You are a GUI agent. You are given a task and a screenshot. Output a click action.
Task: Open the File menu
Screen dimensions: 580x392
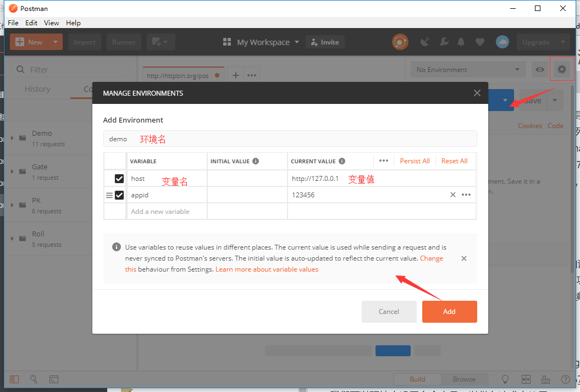click(x=13, y=23)
